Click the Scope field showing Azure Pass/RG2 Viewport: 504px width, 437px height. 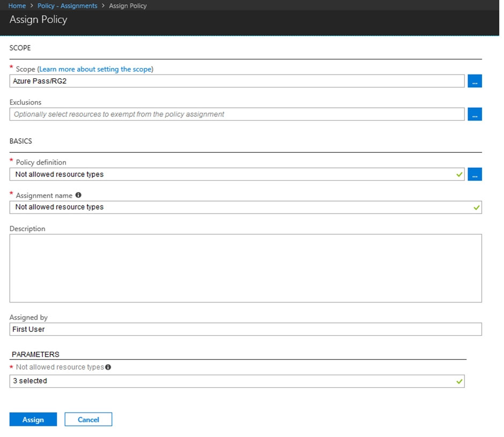click(236, 81)
